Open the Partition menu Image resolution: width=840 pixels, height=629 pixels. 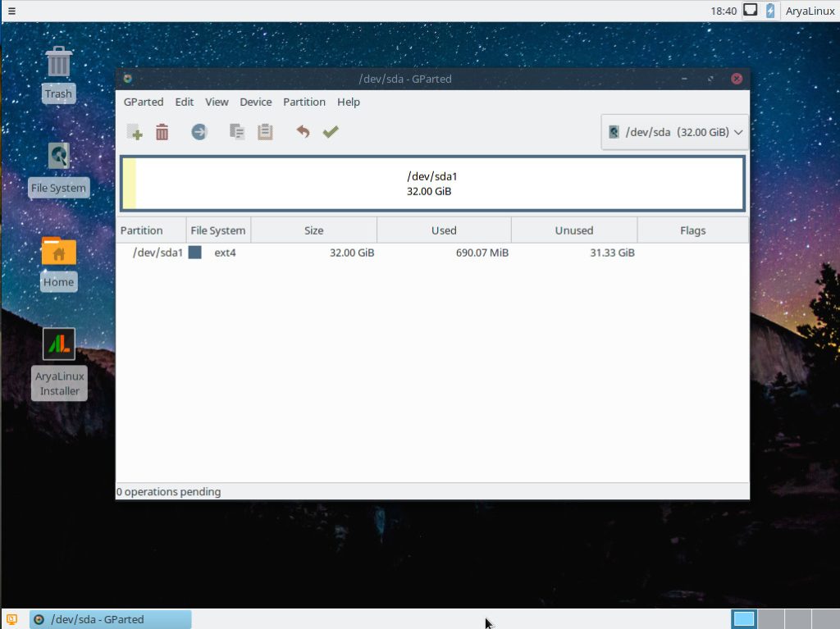(304, 102)
